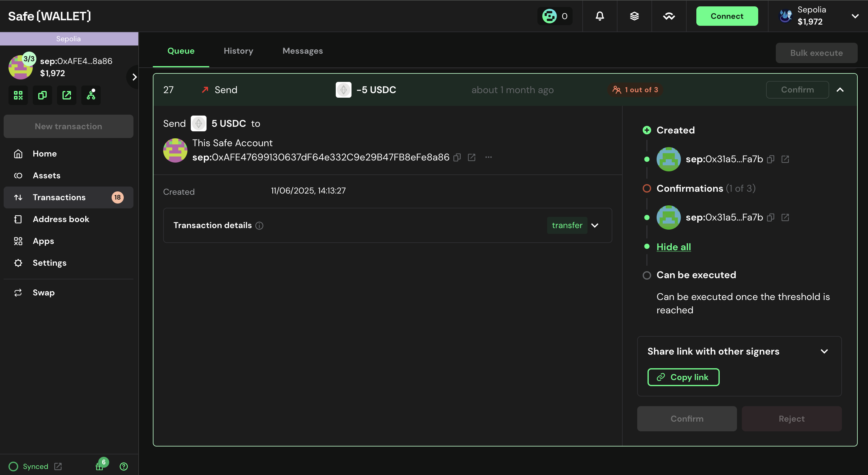The height and width of the screenshot is (475, 868).
Task: Copy the recipient address sep:0xAFE47699...
Action: pos(457,157)
